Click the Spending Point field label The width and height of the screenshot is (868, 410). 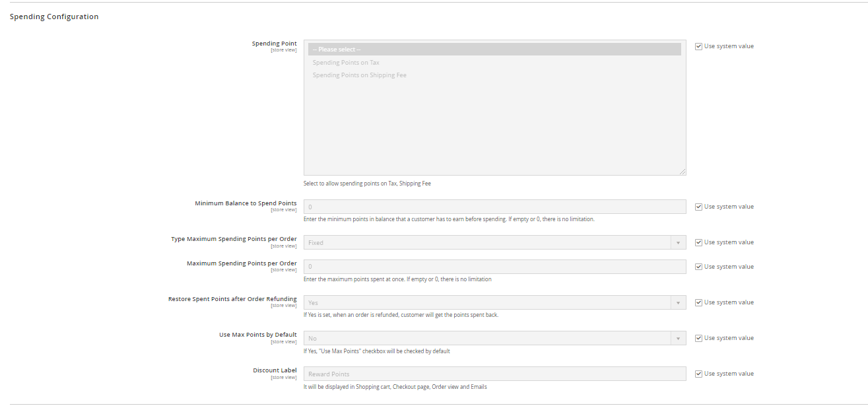(274, 44)
